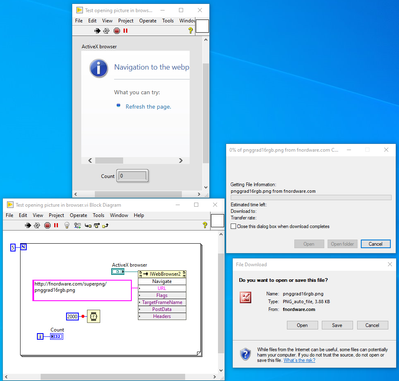Click the PNG file type icon
The height and width of the screenshot is (381, 399).
246,297
